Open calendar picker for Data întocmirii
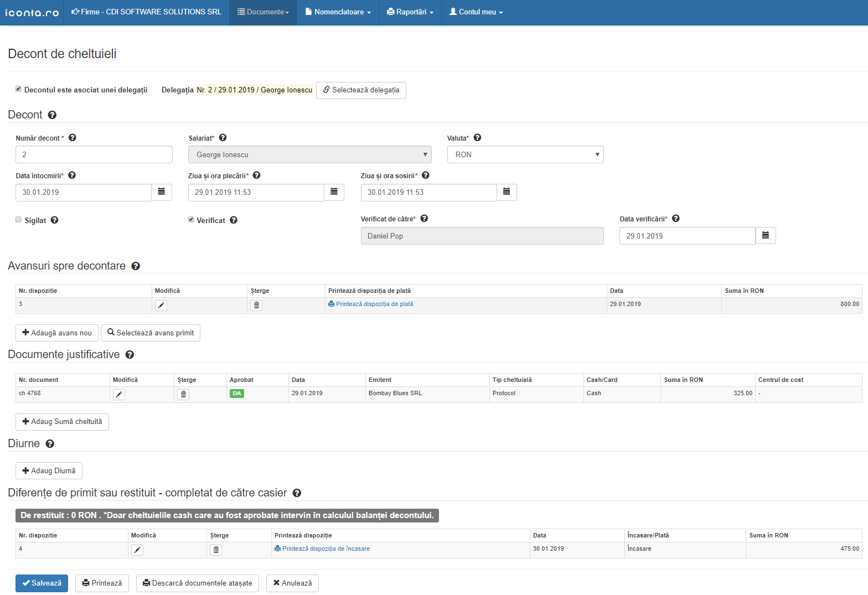This screenshot has width=868, height=595. [x=162, y=192]
